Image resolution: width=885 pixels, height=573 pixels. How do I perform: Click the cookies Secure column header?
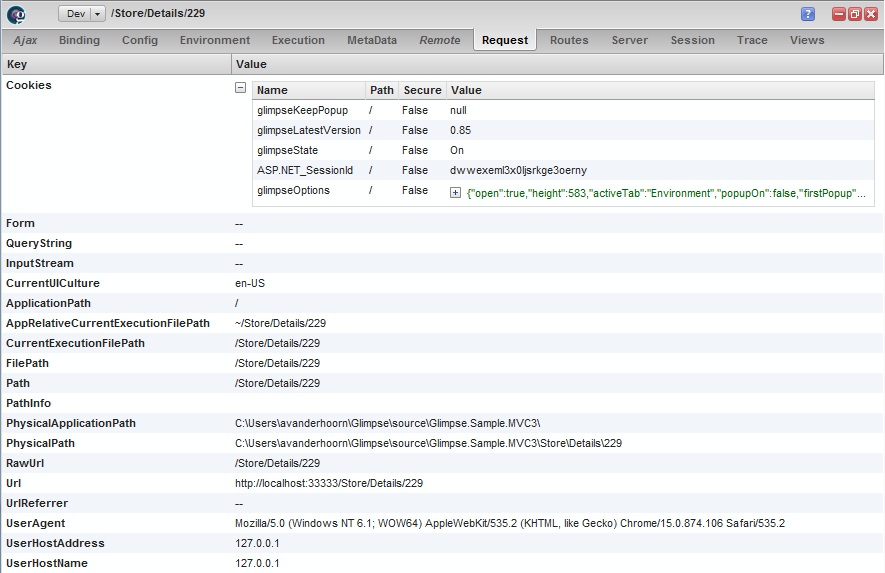(x=423, y=90)
